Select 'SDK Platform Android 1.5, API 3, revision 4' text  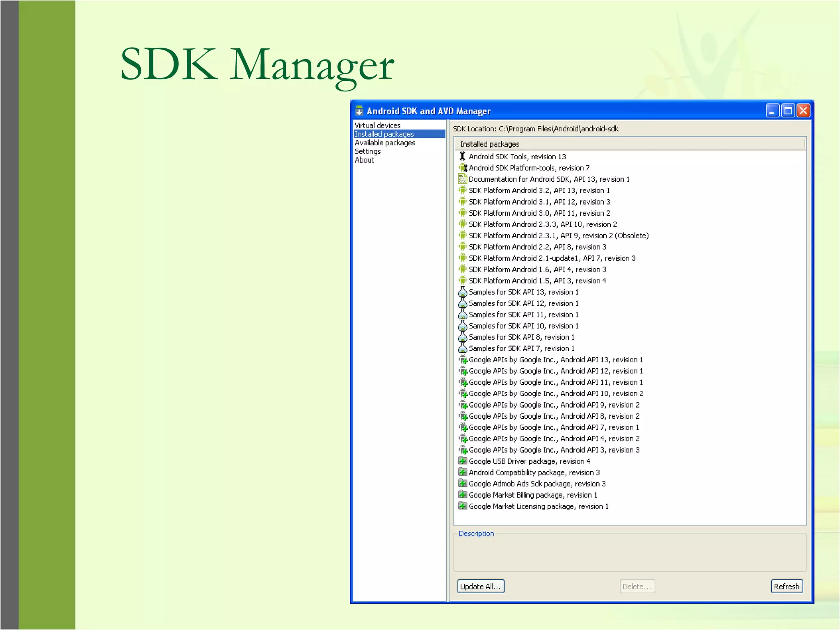tap(537, 281)
